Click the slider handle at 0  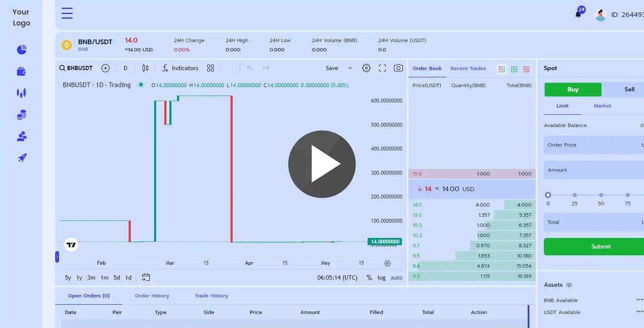tap(548, 195)
